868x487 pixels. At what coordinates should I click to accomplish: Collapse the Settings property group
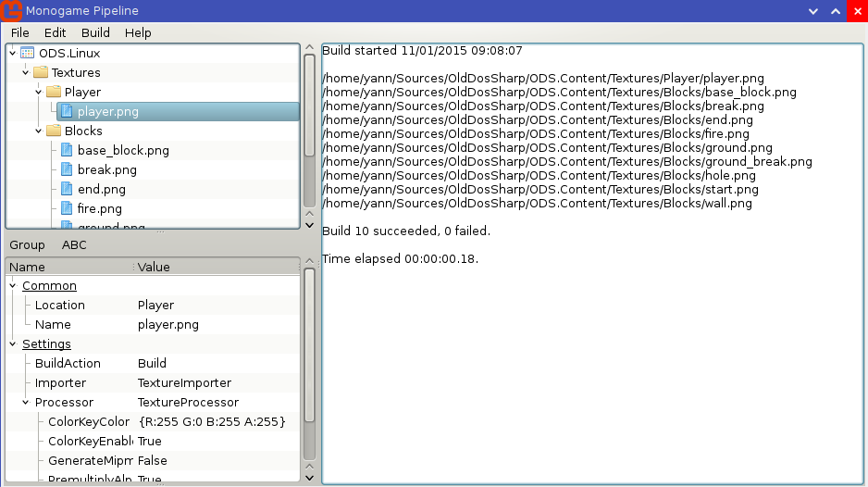13,344
